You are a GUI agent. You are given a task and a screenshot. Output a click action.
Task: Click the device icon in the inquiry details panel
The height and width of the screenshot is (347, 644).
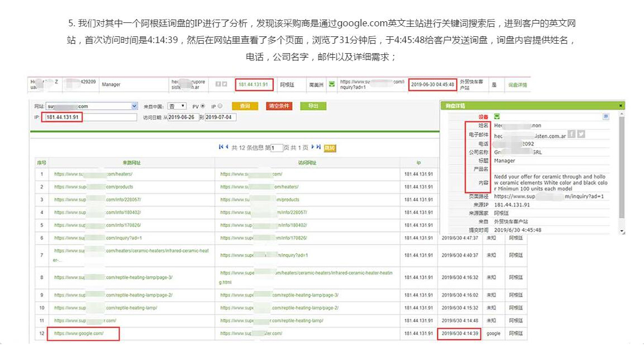497,116
